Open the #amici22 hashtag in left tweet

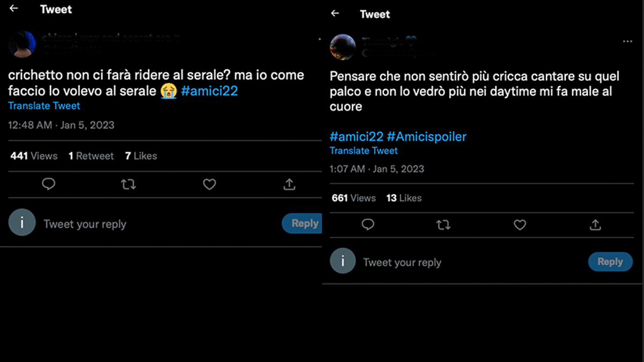[x=209, y=91]
